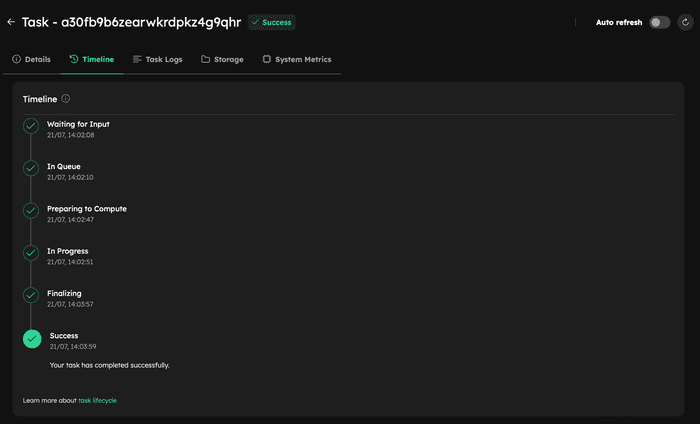Click the In Progress checkmark icon
700x424 pixels.
click(31, 253)
